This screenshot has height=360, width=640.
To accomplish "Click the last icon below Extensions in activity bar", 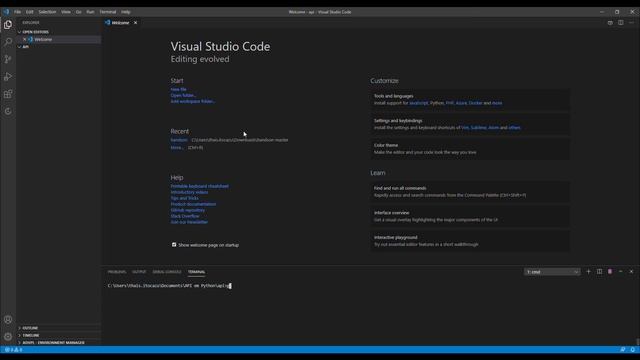I will click(8, 111).
